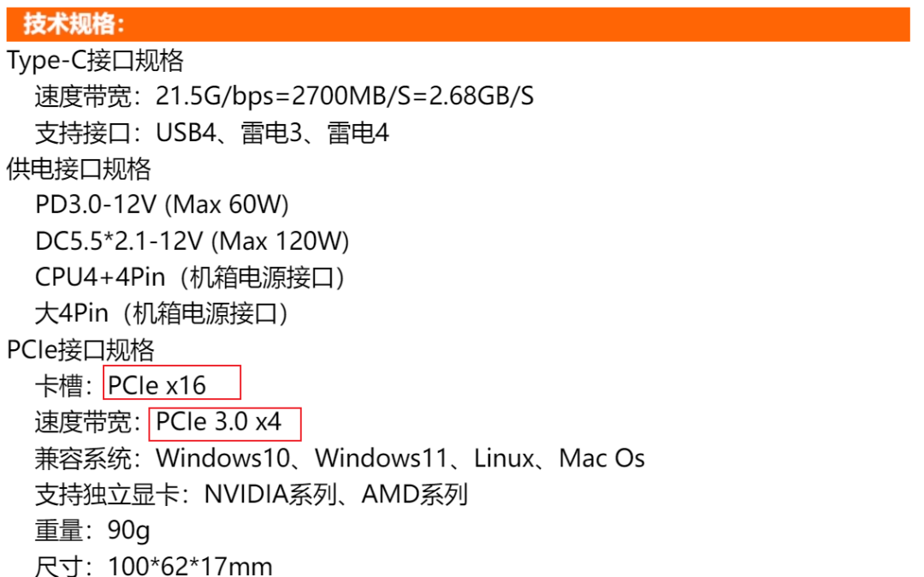Click Linux in the compatible systems line

click(x=504, y=459)
